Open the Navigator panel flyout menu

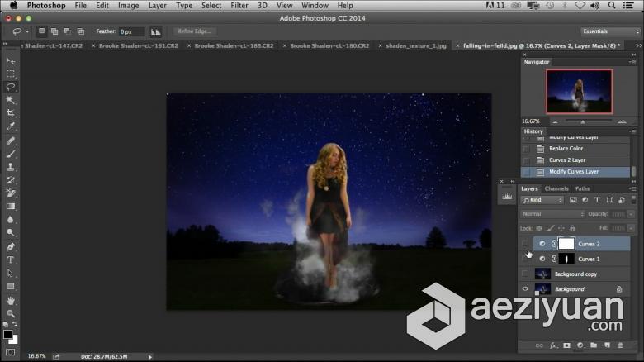pos(632,62)
